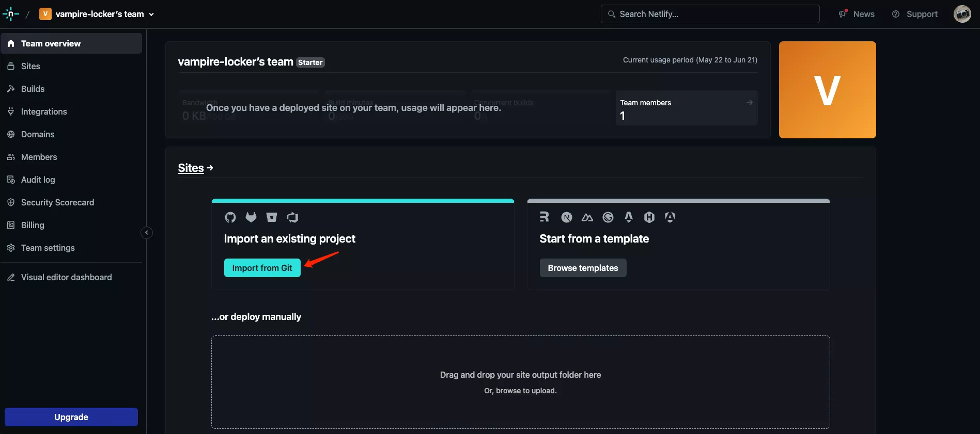Click the Azure DevOps icon

292,217
